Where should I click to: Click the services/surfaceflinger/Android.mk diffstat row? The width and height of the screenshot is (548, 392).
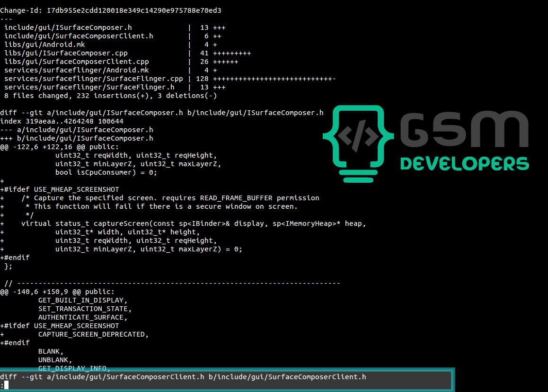click(110, 70)
